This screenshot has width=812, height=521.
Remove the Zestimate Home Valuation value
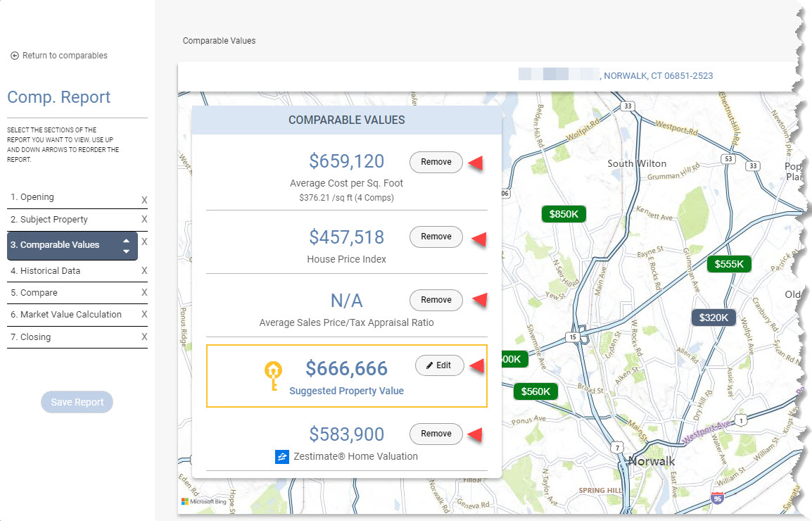(436, 434)
